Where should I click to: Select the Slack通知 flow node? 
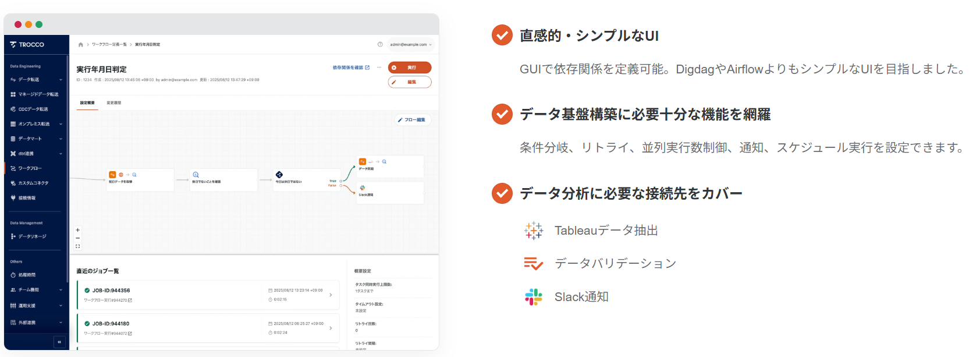[x=390, y=193]
